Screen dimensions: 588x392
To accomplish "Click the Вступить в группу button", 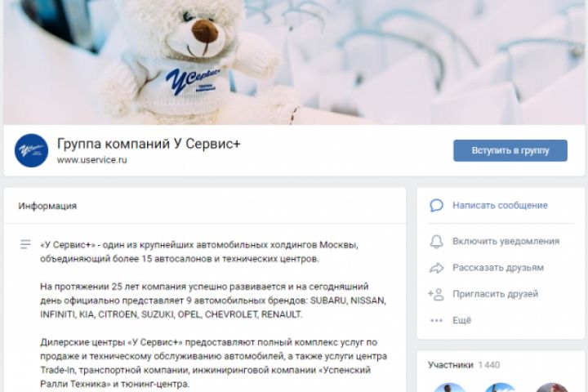I will tap(510, 150).
